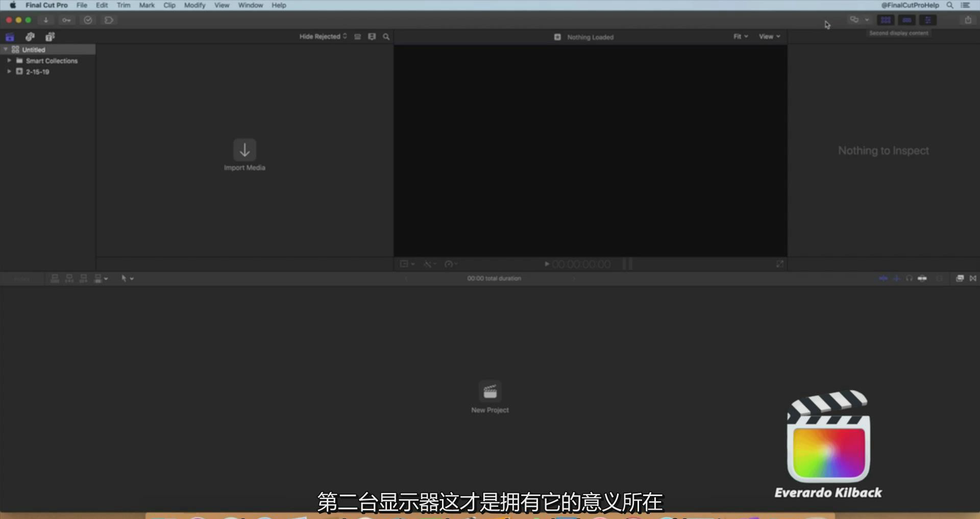Toggle audio skimming headphone icon
The image size is (980, 519).
[x=909, y=278]
